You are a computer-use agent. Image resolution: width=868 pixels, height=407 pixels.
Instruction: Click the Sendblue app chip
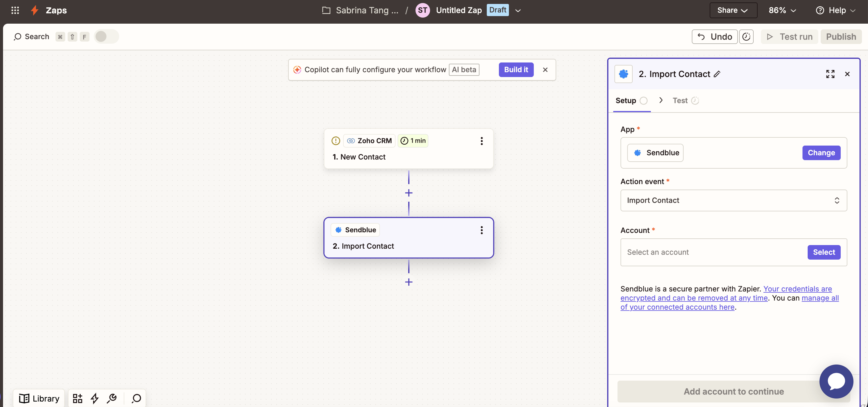coord(655,153)
